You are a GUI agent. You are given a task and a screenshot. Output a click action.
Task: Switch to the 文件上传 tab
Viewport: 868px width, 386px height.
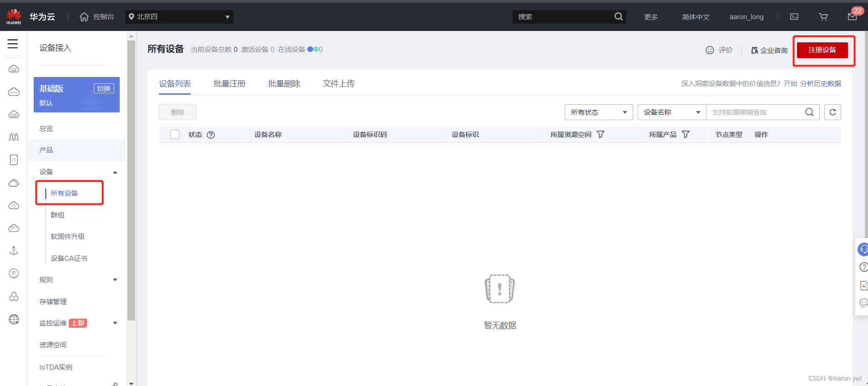tap(339, 84)
